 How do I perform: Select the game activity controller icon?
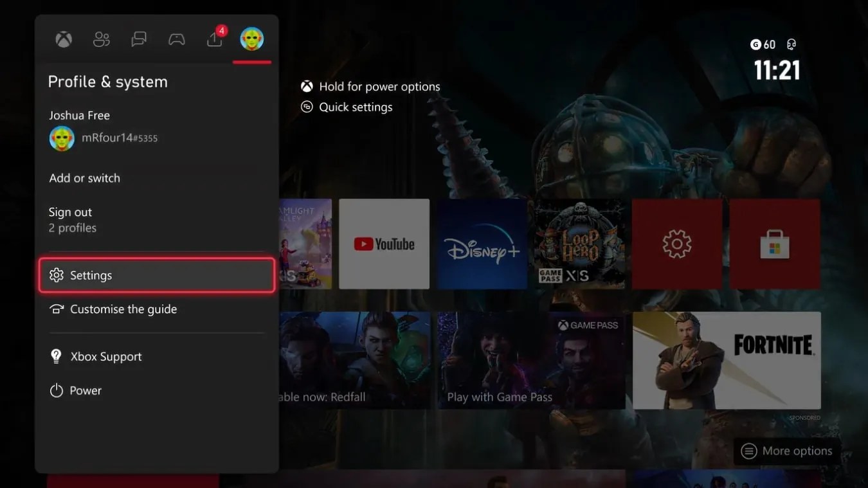(176, 39)
